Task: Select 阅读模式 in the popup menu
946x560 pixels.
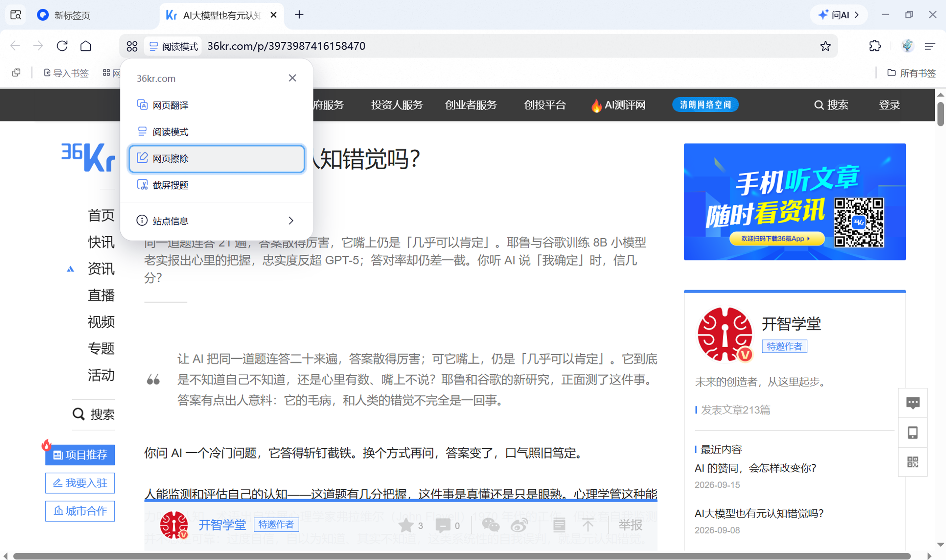Action: [217, 132]
